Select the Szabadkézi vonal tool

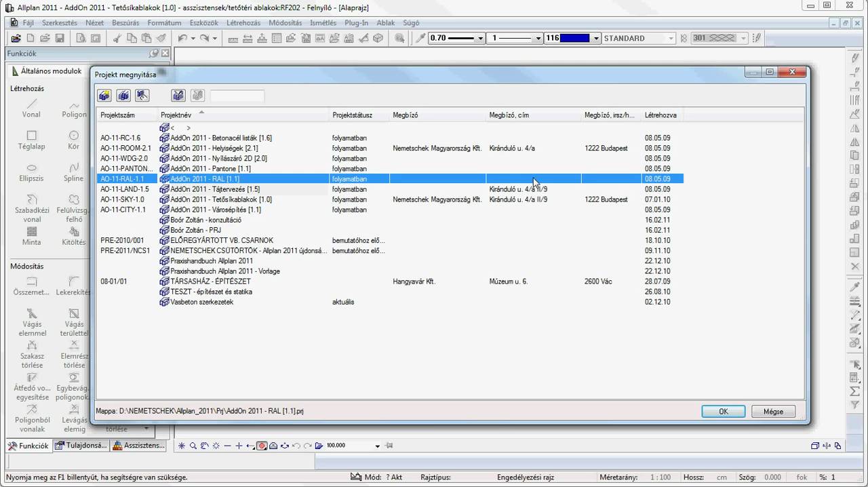31,208
